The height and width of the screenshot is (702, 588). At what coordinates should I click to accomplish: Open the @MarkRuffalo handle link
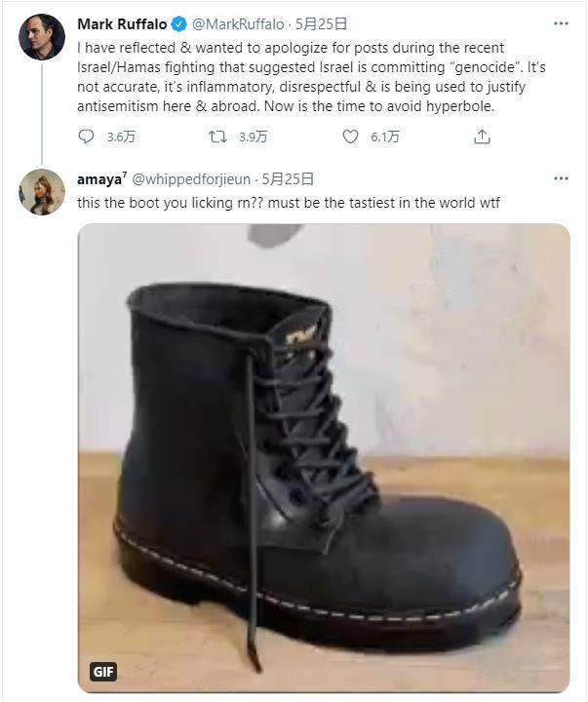tap(235, 24)
